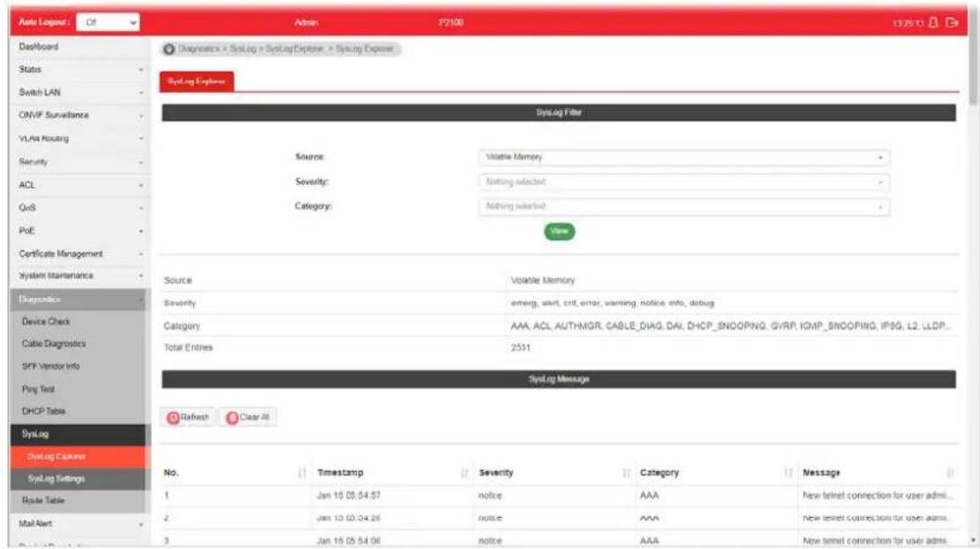Click the page vertical scrollbar
Image resolution: width=980 pixels, height=549 pixels.
(973, 59)
